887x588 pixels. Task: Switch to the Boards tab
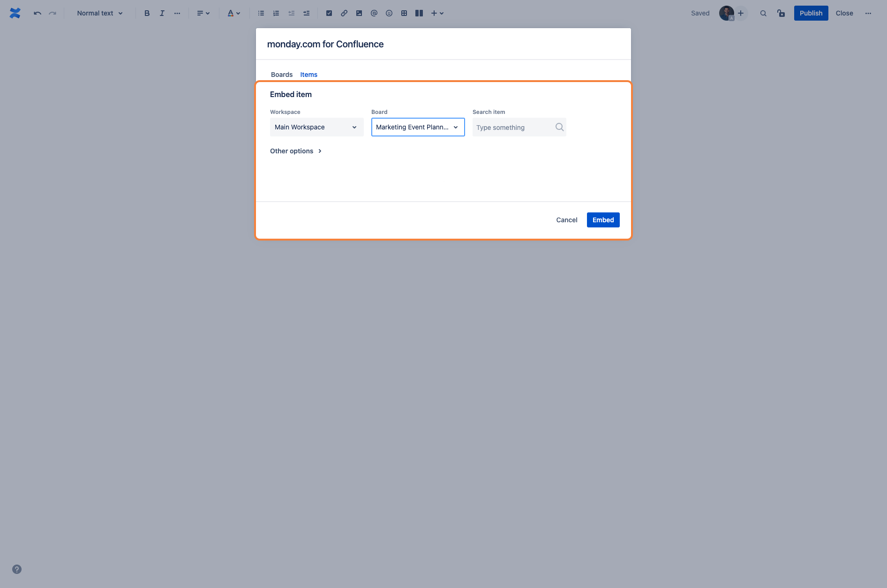tap(282, 75)
